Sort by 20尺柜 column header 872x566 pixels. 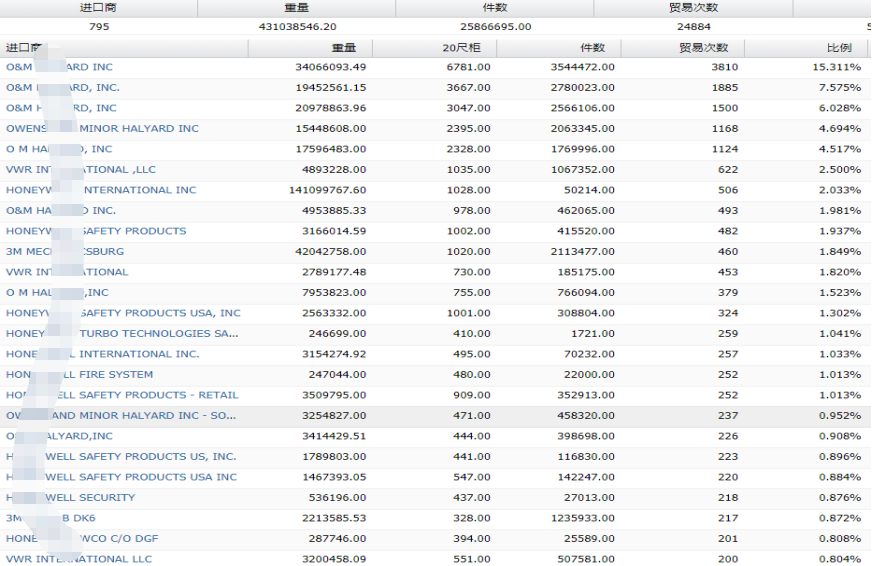[461, 48]
